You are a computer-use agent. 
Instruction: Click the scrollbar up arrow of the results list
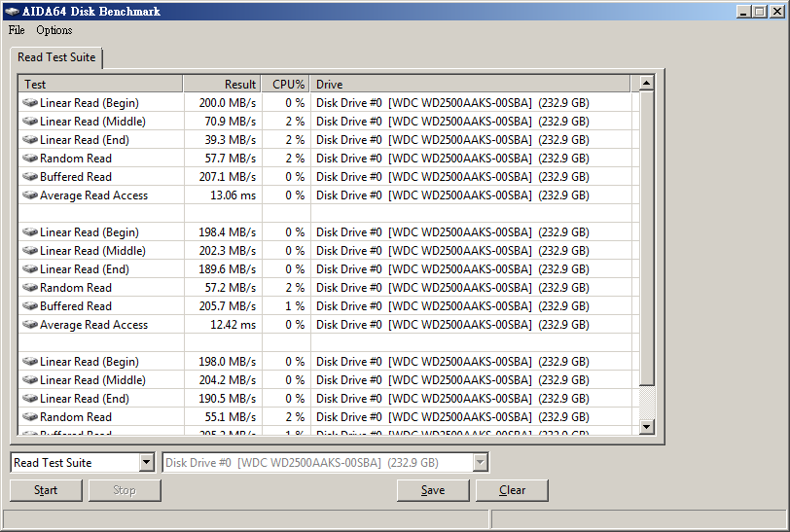647,83
